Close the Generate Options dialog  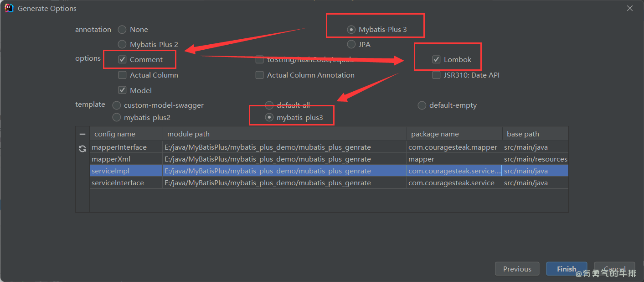point(630,8)
